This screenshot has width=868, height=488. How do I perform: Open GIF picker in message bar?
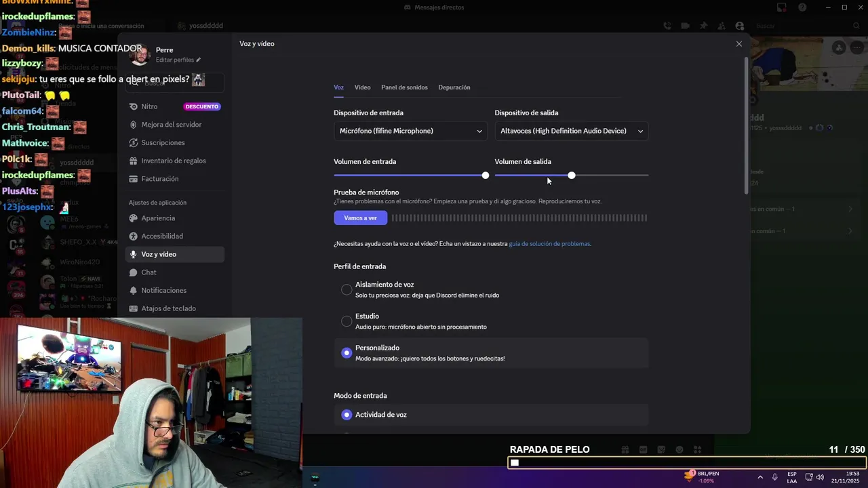pos(643,449)
